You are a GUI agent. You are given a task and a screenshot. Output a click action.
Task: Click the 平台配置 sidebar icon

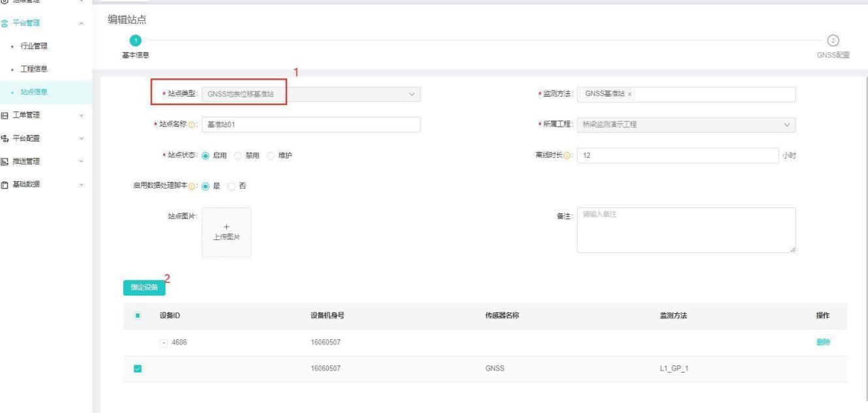pyautogui.click(x=5, y=138)
